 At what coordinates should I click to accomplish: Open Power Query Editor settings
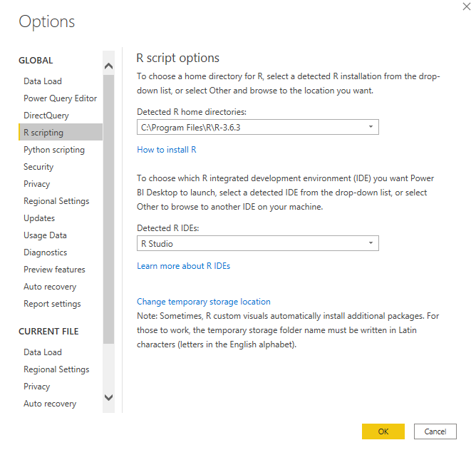click(x=60, y=98)
